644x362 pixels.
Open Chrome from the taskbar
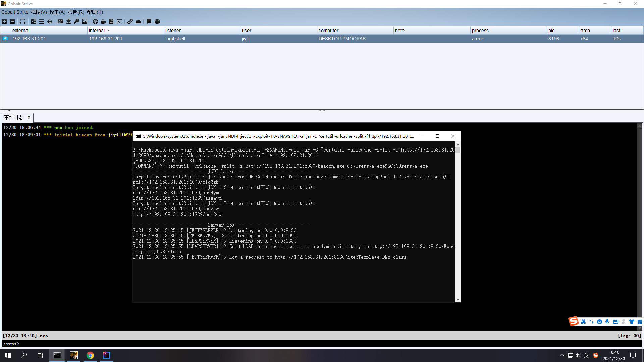tap(90, 355)
